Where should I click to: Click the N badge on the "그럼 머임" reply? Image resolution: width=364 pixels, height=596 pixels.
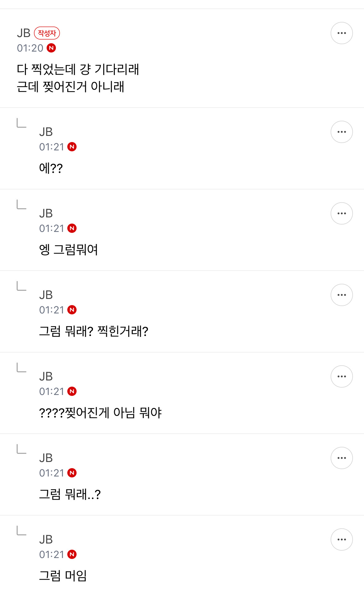click(72, 555)
